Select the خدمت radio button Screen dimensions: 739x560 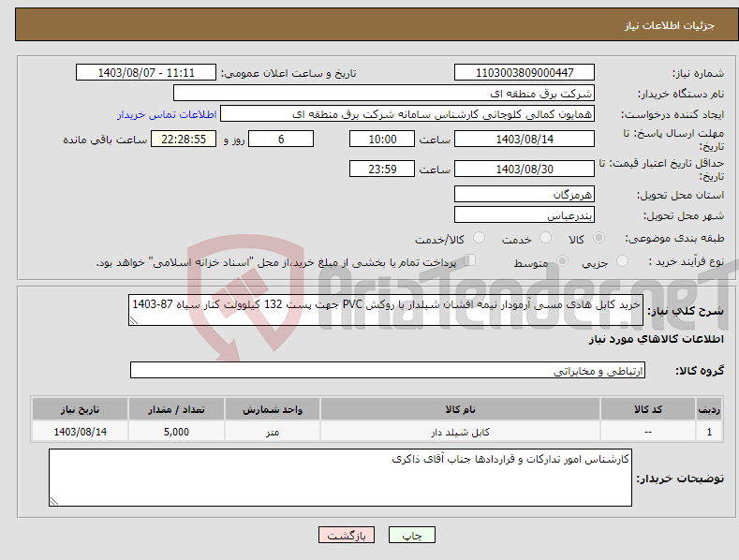[x=545, y=238]
